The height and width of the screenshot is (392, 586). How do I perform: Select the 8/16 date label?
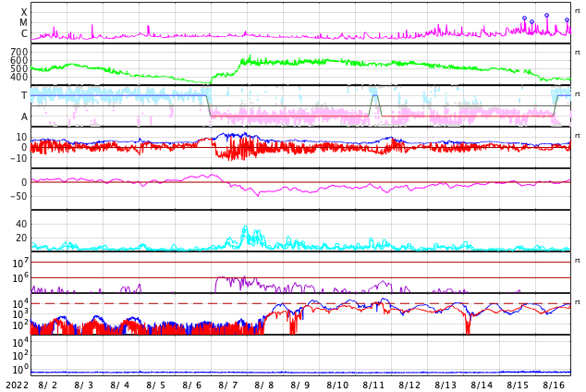(x=554, y=386)
